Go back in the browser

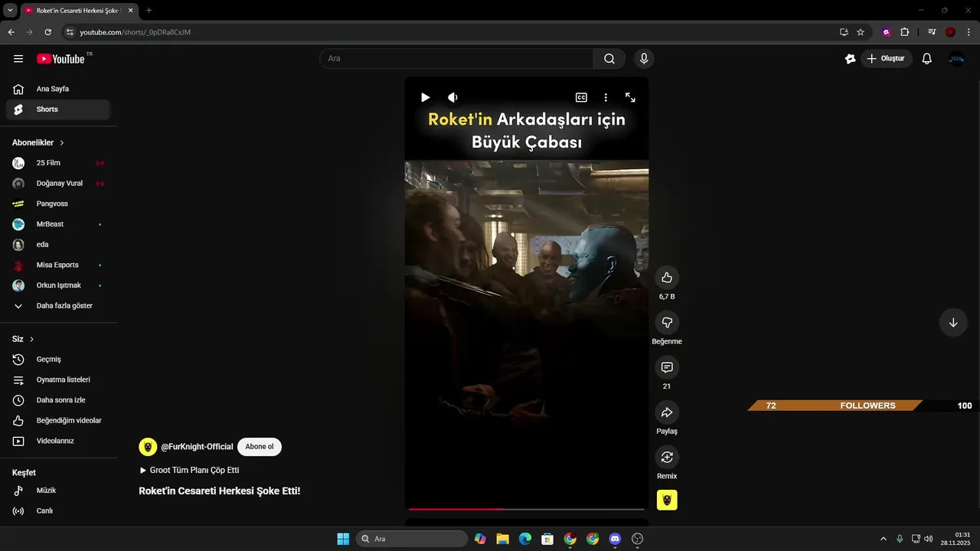(x=11, y=32)
